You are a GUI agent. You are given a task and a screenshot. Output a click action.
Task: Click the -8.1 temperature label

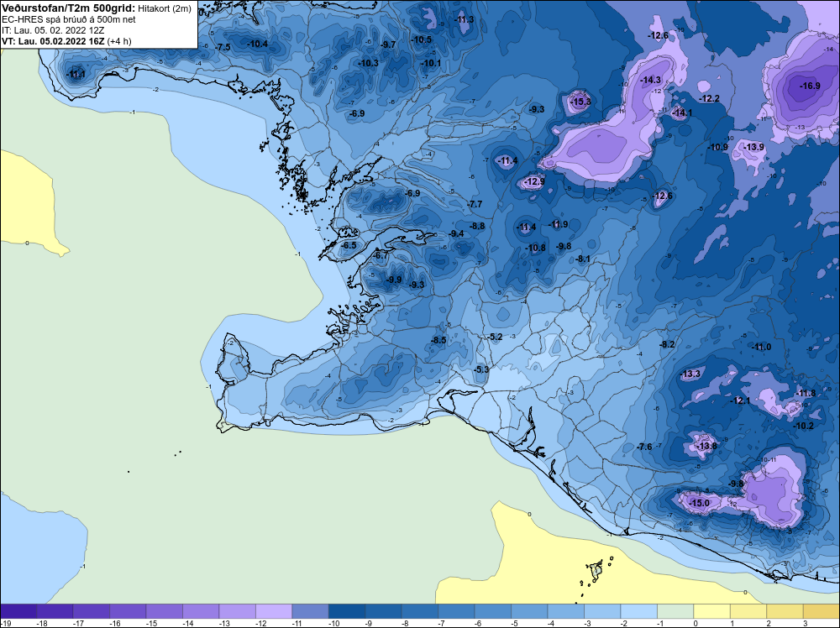click(x=583, y=259)
